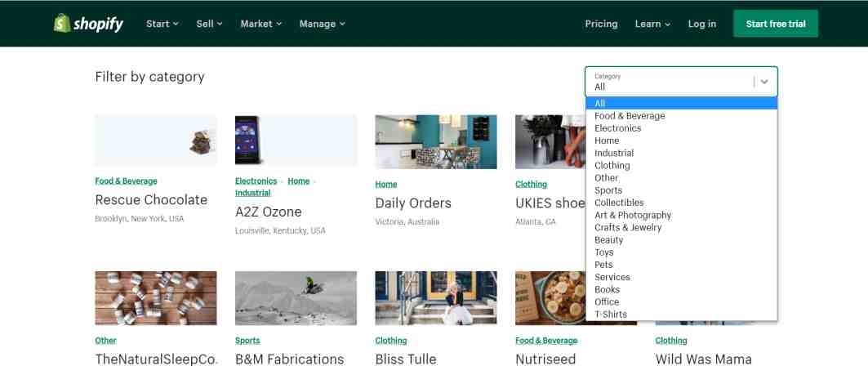The height and width of the screenshot is (366, 868).
Task: Click the Start free trial button
Action: (x=776, y=24)
